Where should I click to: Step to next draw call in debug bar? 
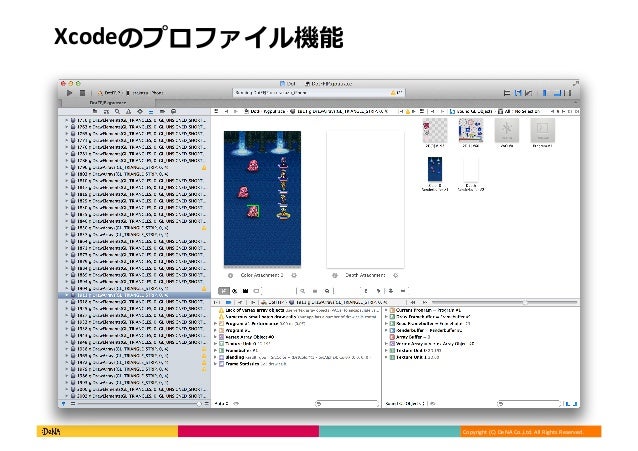click(x=424, y=302)
